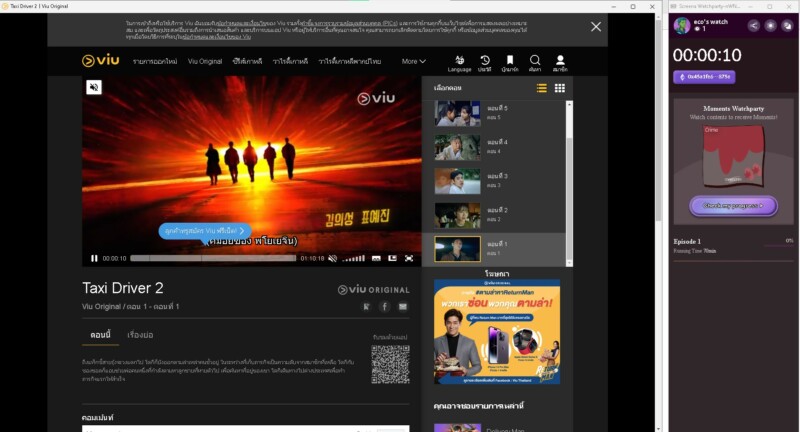Click share icon in Watchparty window
This screenshot has width=800, height=432.
point(754,26)
